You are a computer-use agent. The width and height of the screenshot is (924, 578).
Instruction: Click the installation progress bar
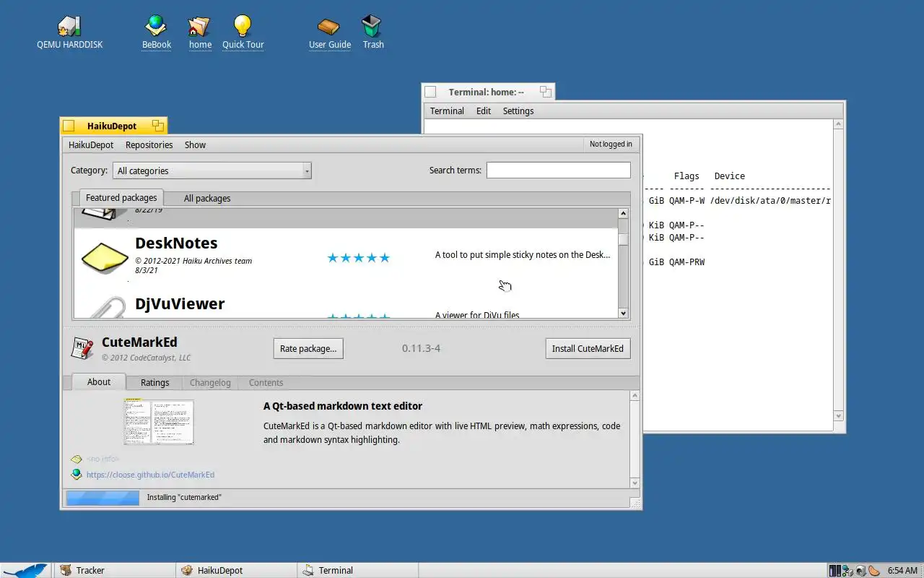103,497
